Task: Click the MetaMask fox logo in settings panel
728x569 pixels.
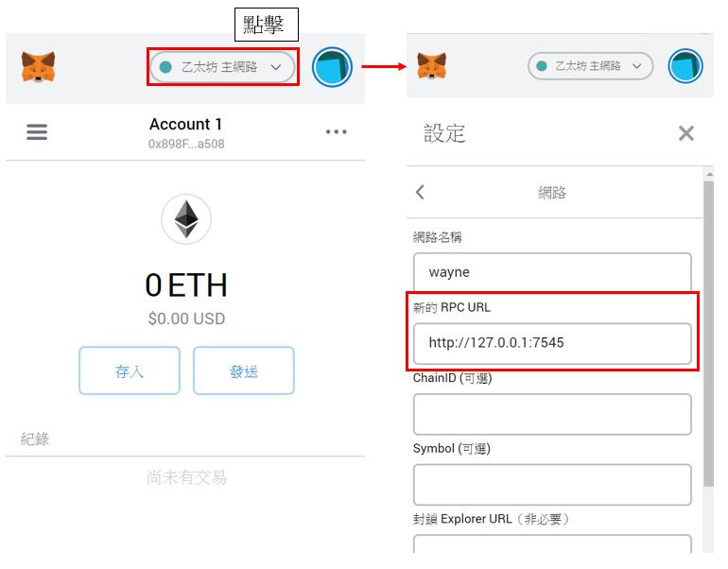Action: [432, 66]
